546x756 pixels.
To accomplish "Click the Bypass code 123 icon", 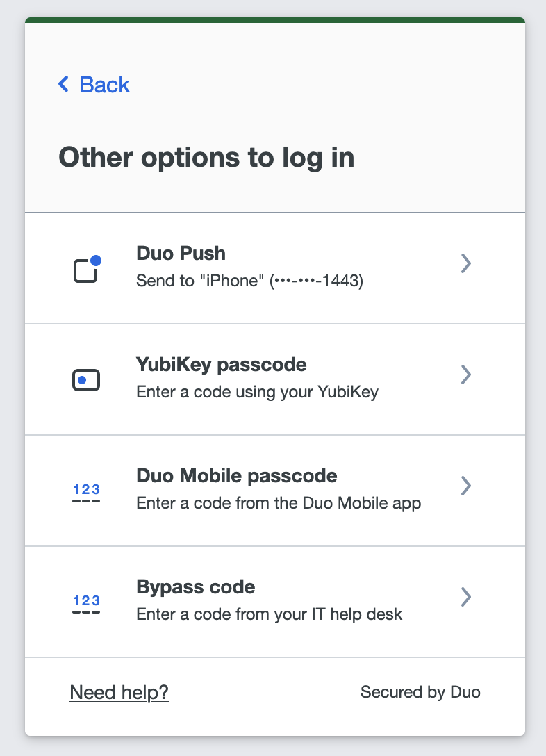I will 87,603.
